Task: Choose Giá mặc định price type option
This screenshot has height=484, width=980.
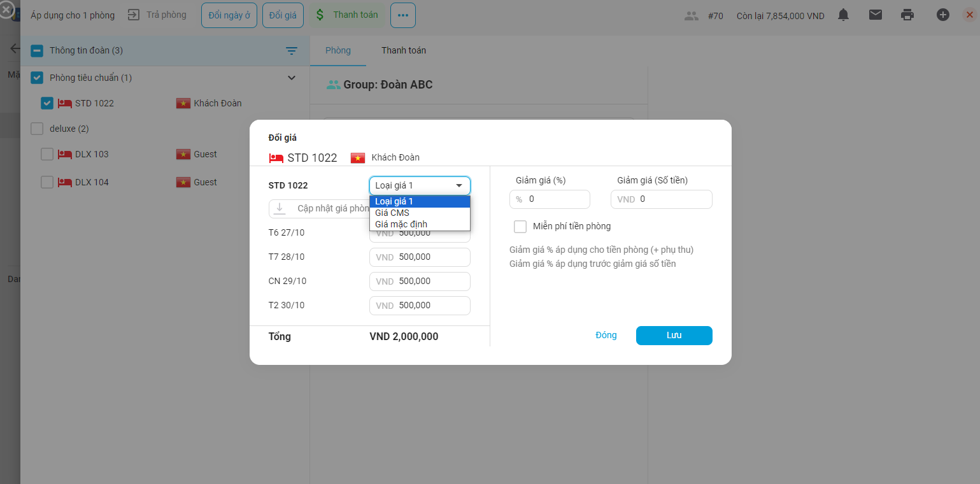Action: pos(401,224)
